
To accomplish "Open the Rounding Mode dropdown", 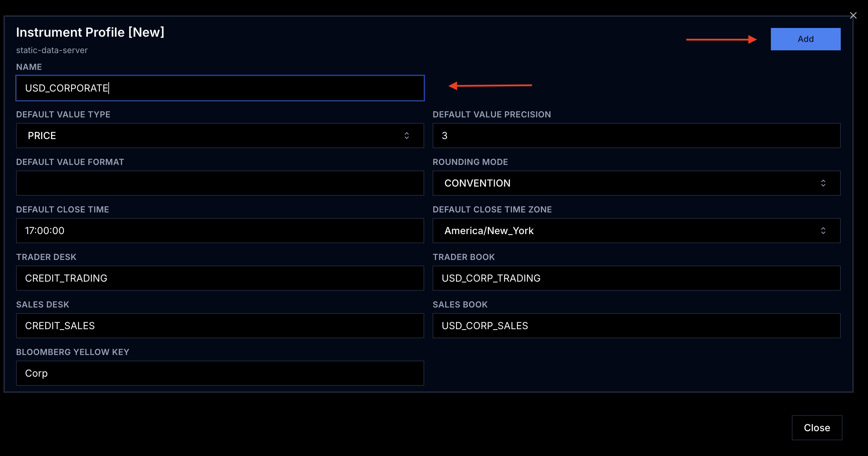I will point(637,183).
